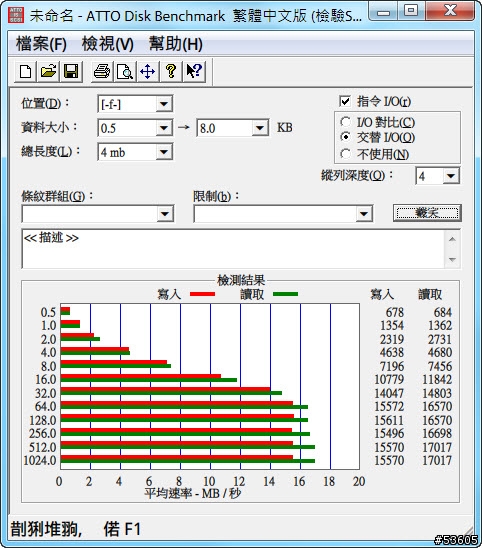Open the 幫助(H) menu
The width and height of the screenshot is (482, 548).
coord(176,44)
